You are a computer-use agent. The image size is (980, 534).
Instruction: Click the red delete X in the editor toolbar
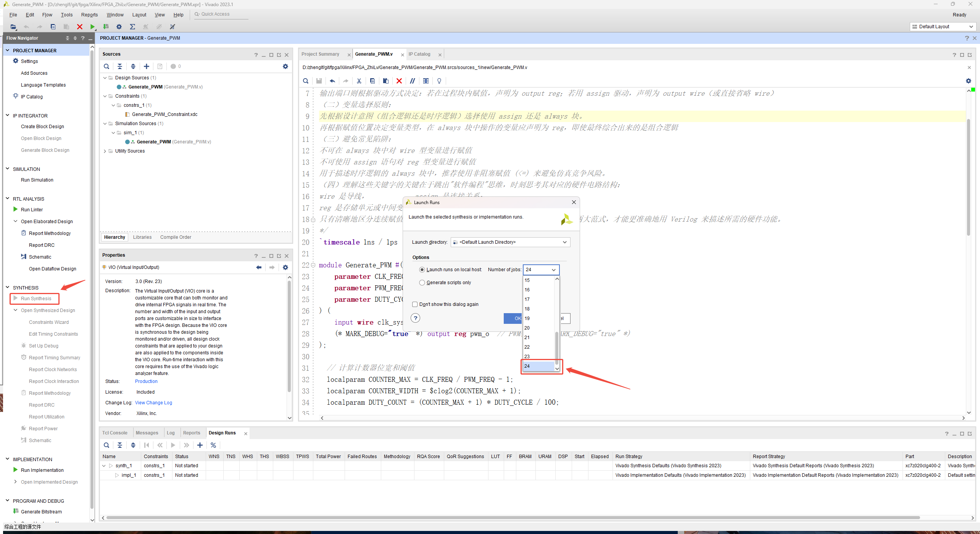coord(399,81)
